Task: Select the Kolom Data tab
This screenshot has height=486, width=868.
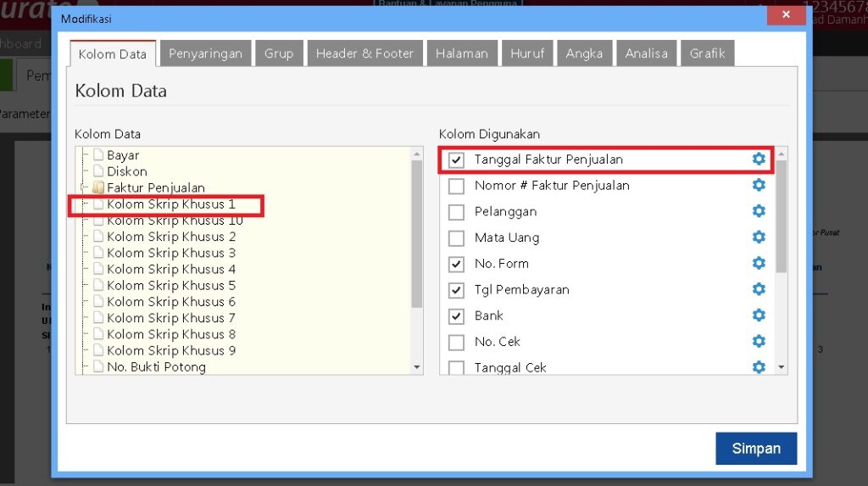Action: tap(113, 53)
